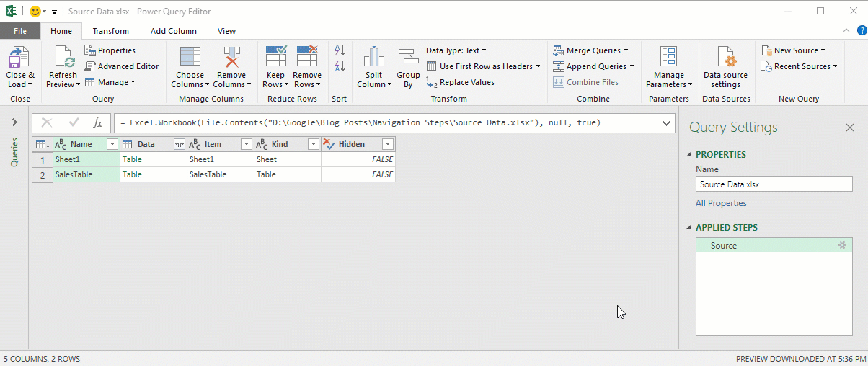Expand the Queries pane
This screenshot has width=868, height=366.
coord(14,122)
